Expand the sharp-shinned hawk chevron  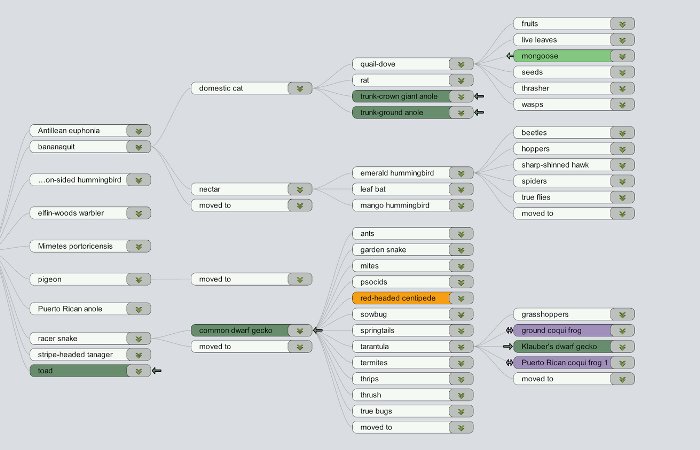(622, 165)
